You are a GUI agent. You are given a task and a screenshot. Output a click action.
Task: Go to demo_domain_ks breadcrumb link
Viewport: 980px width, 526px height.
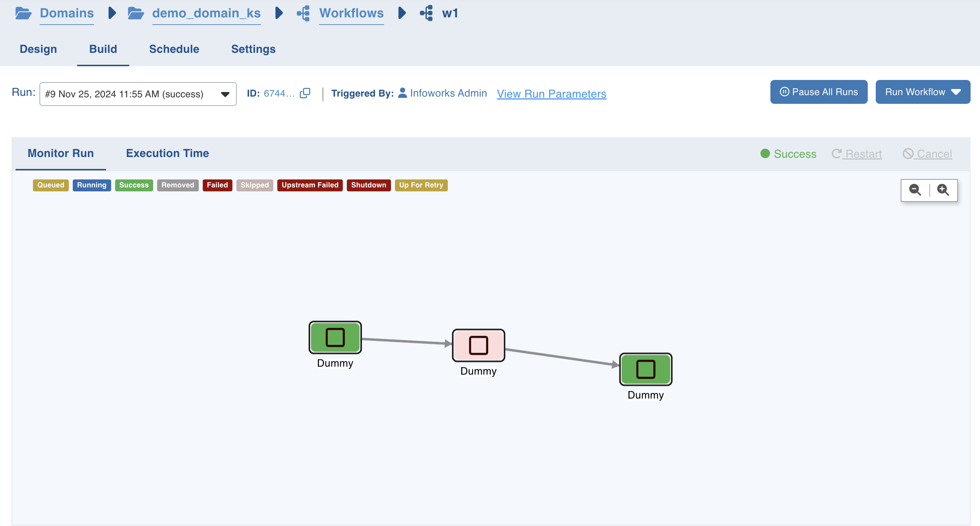[x=206, y=13]
